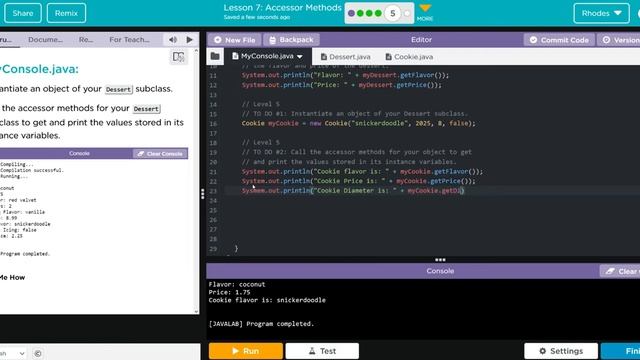Click the Finish button
The width and height of the screenshot is (640, 360).
(621, 351)
